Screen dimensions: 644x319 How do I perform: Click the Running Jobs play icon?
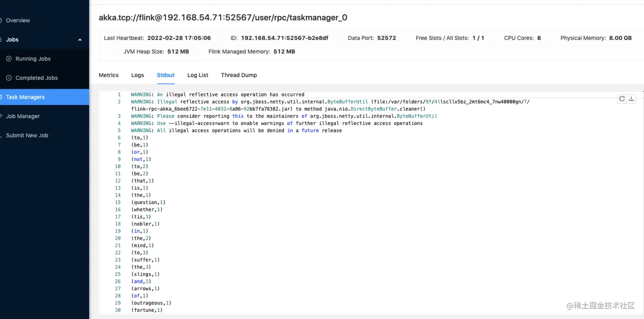(9, 59)
